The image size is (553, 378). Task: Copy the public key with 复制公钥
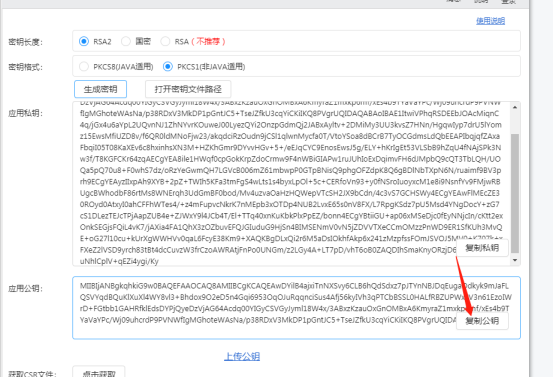[482, 321]
